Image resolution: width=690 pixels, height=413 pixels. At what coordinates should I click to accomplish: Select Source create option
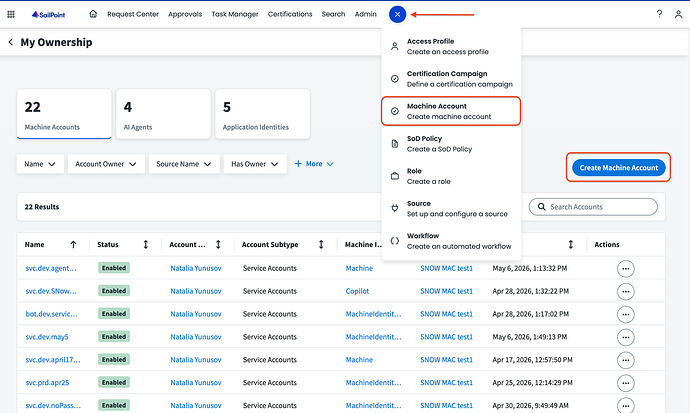(451, 208)
